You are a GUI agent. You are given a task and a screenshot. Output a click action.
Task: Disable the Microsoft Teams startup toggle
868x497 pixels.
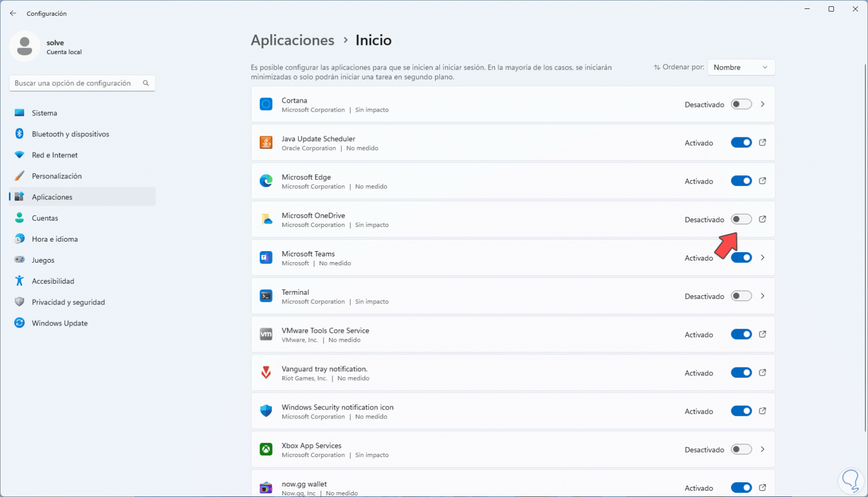[741, 258]
